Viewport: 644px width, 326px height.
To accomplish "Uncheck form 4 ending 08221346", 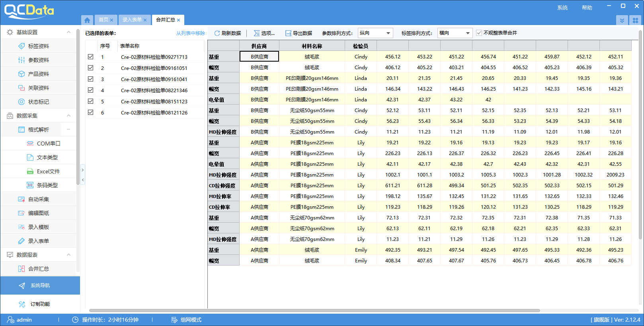I will pos(91,90).
